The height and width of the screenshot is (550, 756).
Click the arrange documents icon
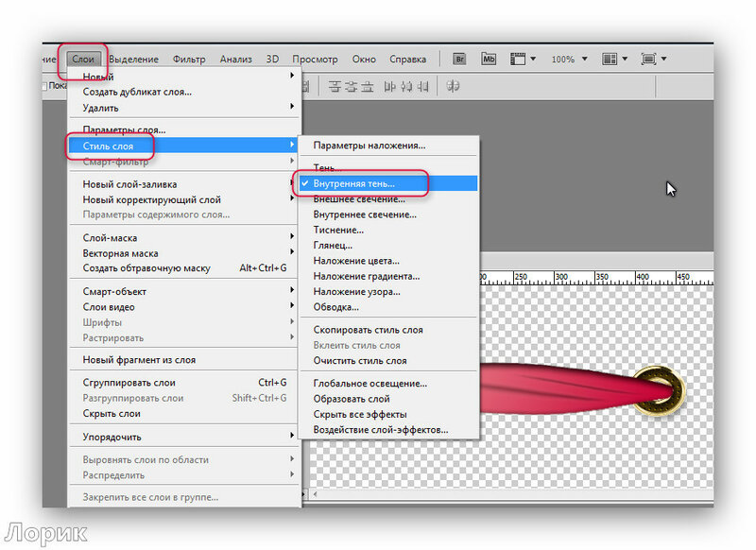click(x=610, y=59)
